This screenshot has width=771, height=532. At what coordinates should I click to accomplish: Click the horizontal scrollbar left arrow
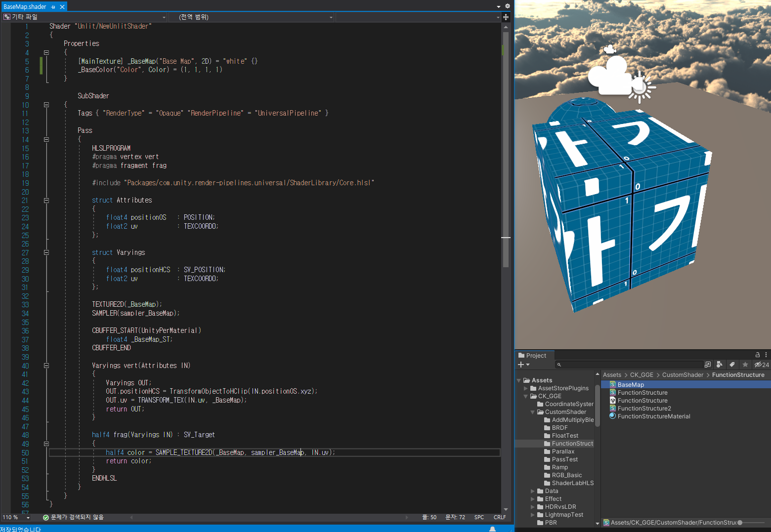tap(131, 517)
